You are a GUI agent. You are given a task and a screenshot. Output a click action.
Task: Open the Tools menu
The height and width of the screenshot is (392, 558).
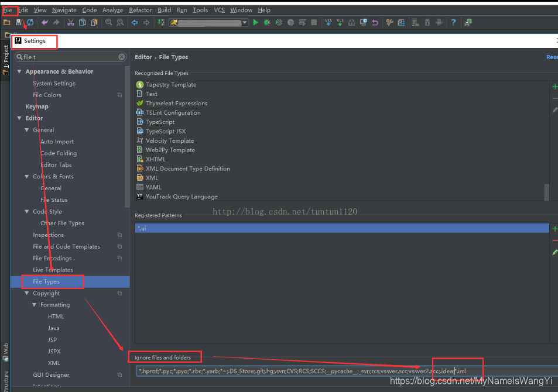[x=200, y=10]
